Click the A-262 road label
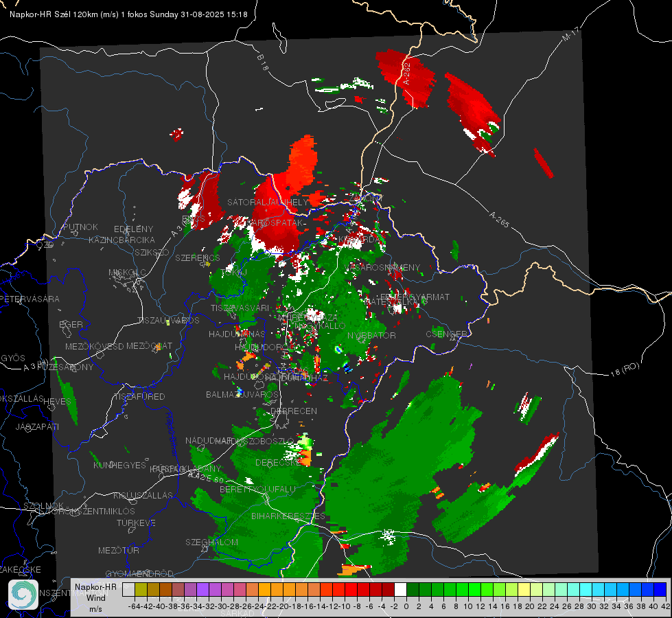The width and height of the screenshot is (672, 618). pyautogui.click(x=406, y=73)
